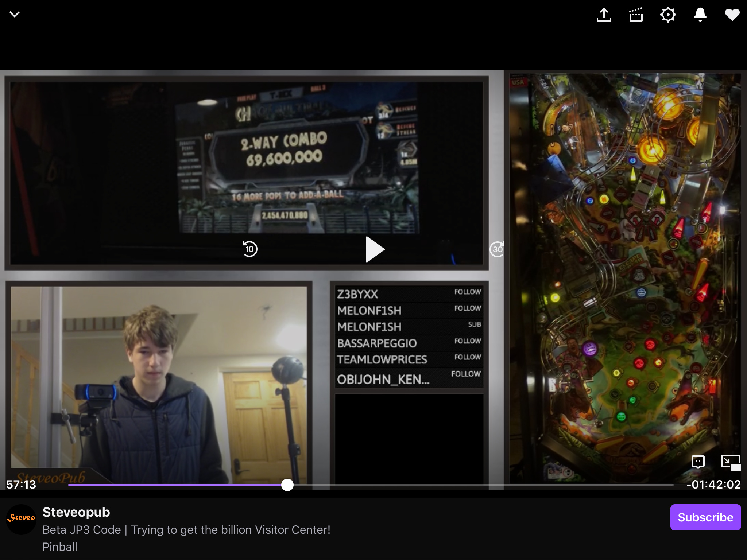Click the remaining time display
The image size is (747, 560).
pos(713,485)
